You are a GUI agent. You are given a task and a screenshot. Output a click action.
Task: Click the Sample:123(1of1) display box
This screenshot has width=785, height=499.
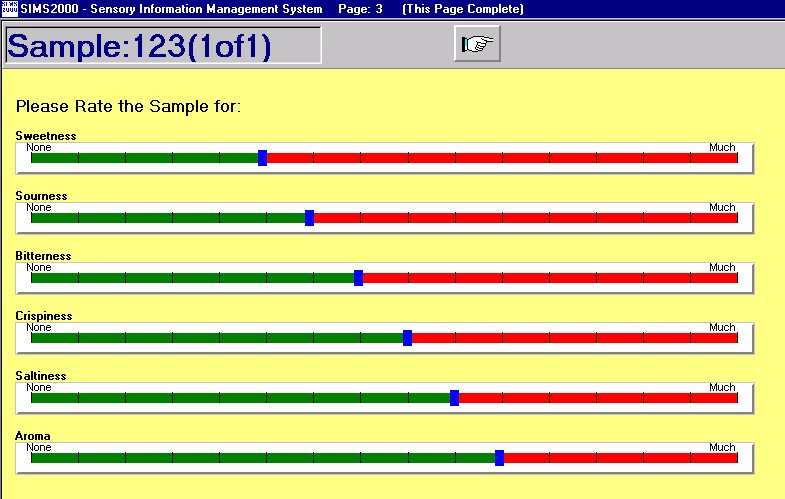(163, 46)
